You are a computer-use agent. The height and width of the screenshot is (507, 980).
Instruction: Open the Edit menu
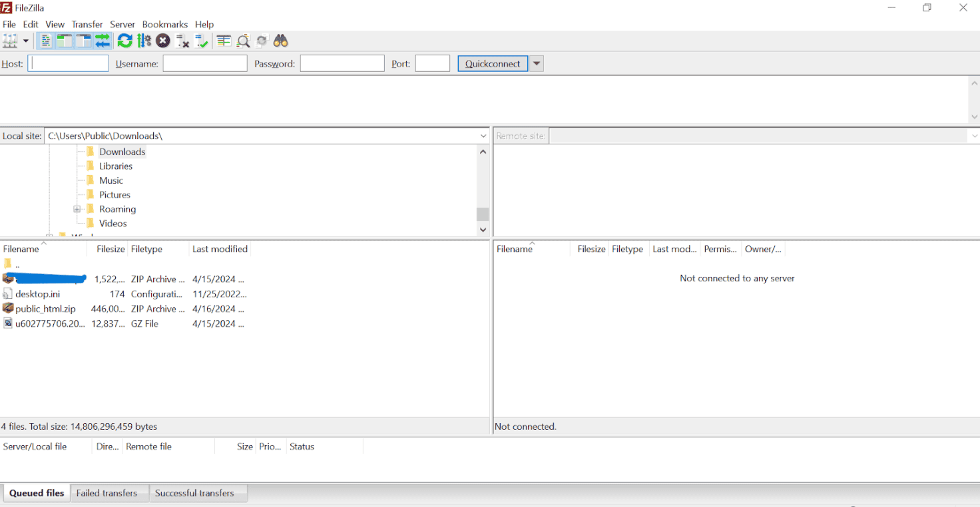tap(31, 25)
